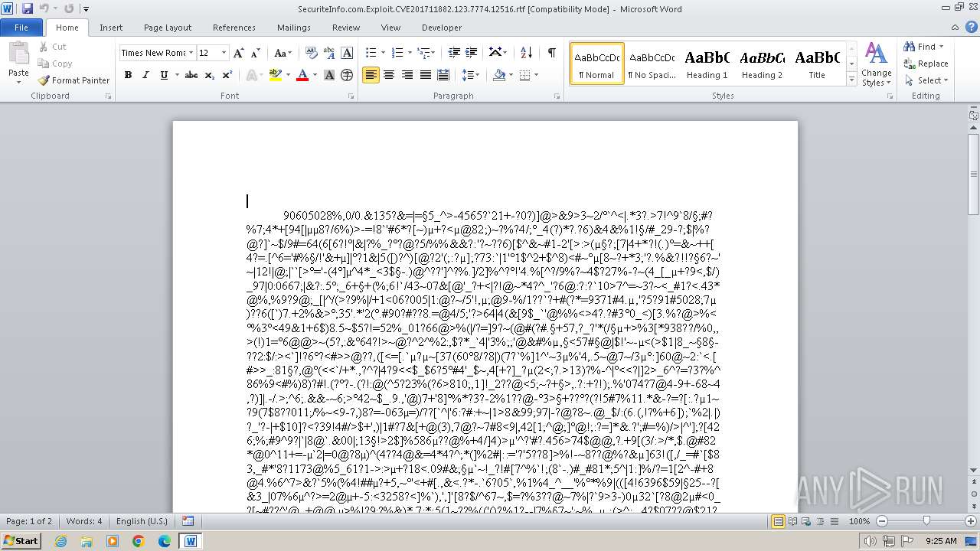Select Justify alignment
Image resolution: width=980 pixels, height=551 pixels.
(x=425, y=75)
